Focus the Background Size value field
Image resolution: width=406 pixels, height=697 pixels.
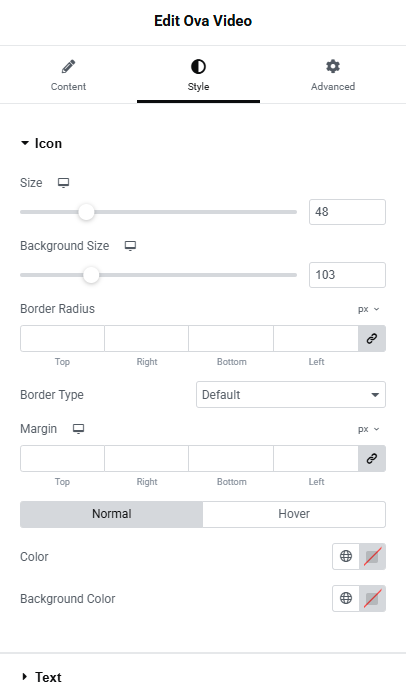pos(347,275)
